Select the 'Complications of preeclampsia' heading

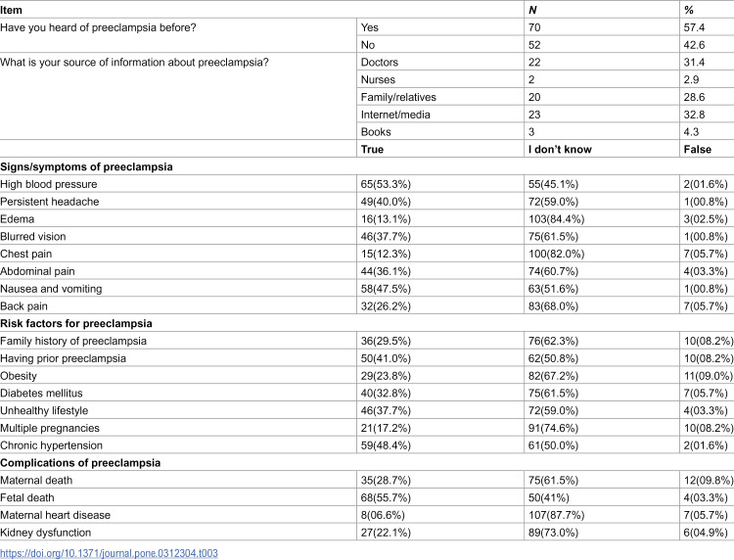pos(80,463)
